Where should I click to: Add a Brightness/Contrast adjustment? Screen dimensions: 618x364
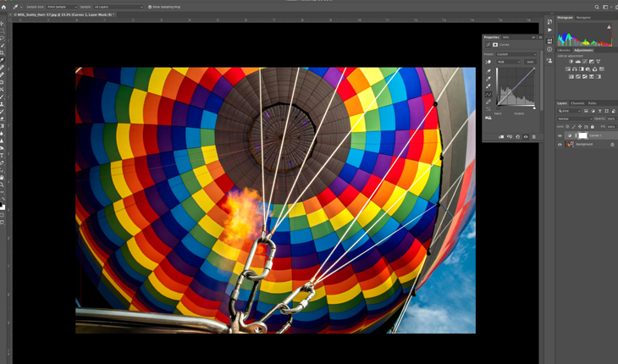click(x=571, y=62)
